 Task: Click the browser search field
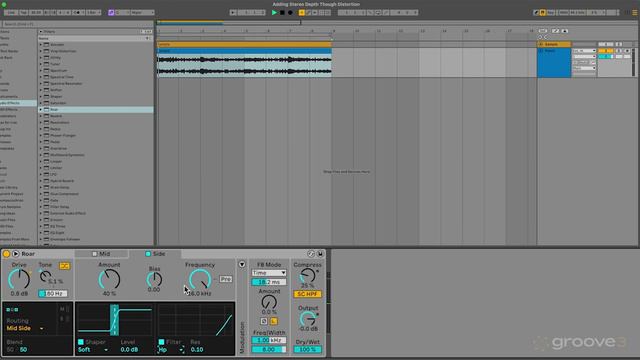pos(77,24)
